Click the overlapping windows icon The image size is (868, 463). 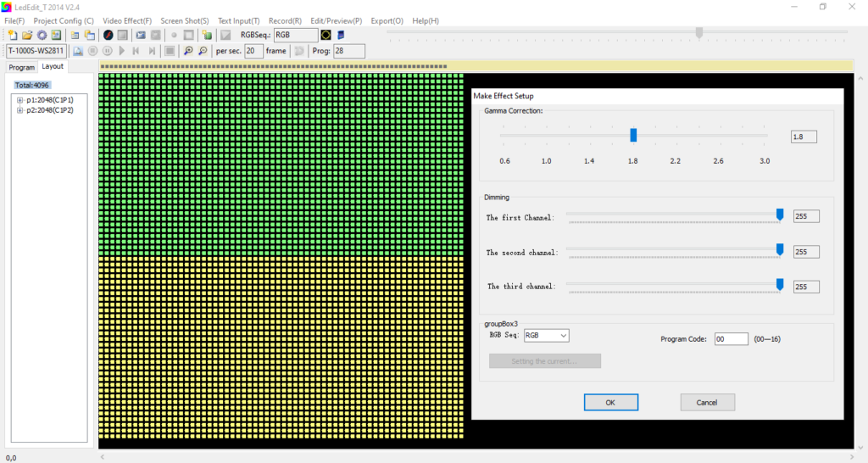click(90, 35)
